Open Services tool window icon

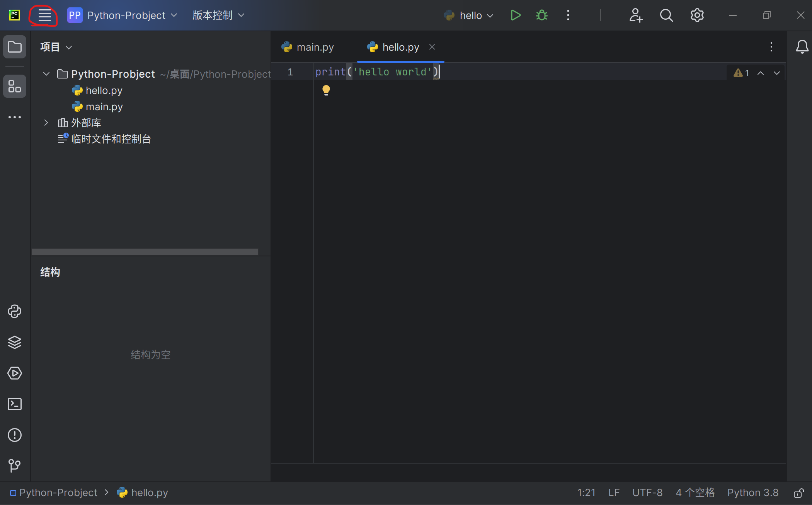(15, 373)
